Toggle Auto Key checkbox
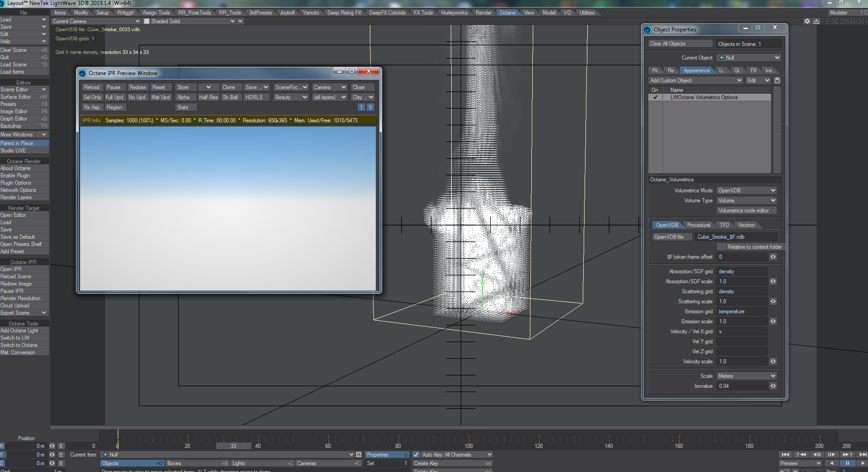 (416, 455)
